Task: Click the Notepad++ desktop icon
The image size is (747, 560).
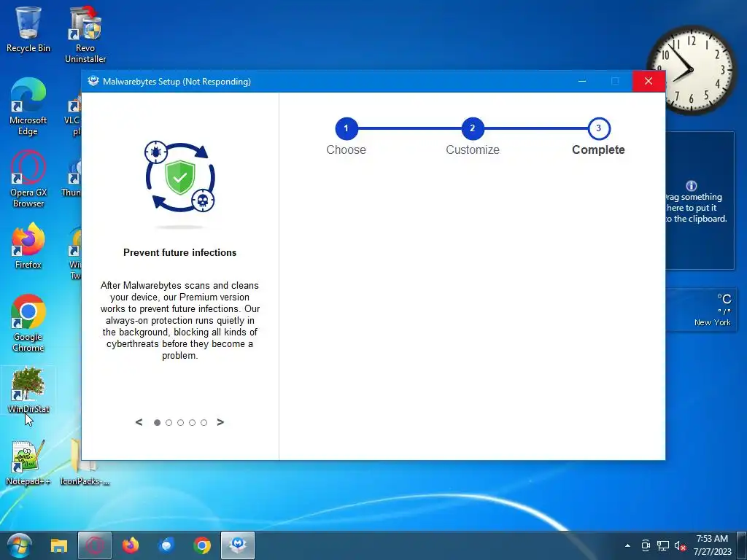Action: point(28,463)
